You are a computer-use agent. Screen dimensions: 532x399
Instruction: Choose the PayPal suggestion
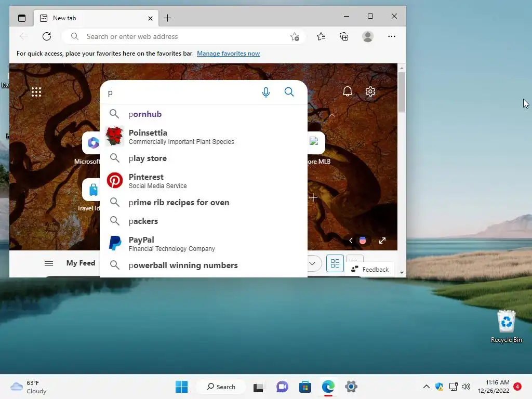pyautogui.click(x=204, y=243)
